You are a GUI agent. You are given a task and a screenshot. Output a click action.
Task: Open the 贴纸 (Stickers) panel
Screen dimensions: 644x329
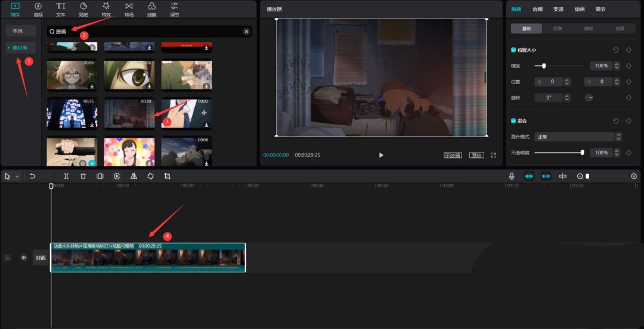point(83,8)
